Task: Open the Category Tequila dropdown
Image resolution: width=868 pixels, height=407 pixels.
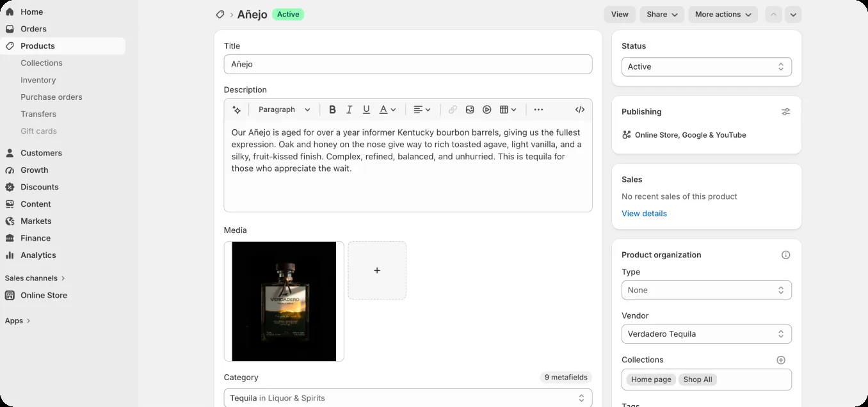Action: (408, 398)
